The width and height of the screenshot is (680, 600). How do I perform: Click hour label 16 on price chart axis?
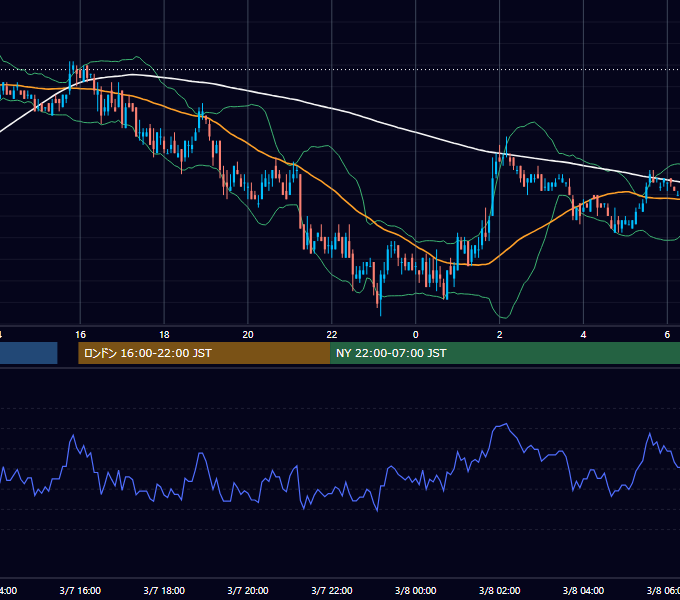point(80,335)
